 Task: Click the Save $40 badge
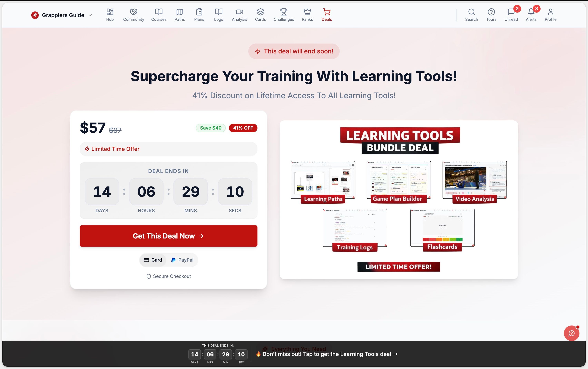211,128
